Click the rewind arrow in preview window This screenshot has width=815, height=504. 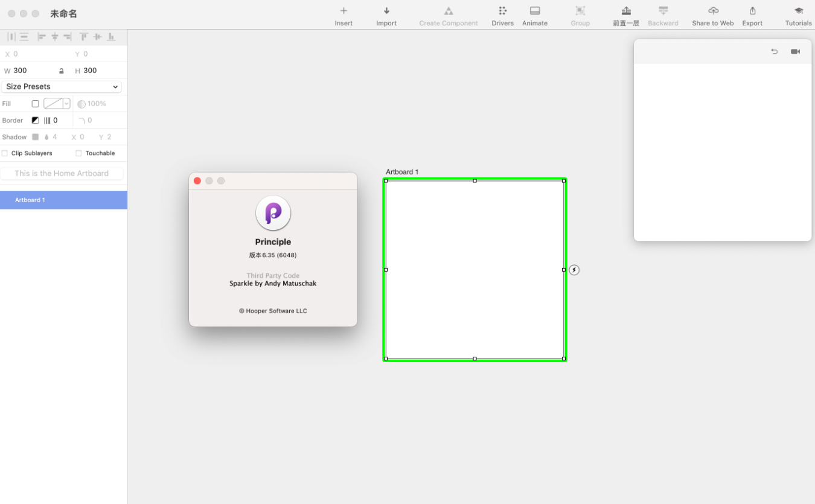click(x=775, y=51)
